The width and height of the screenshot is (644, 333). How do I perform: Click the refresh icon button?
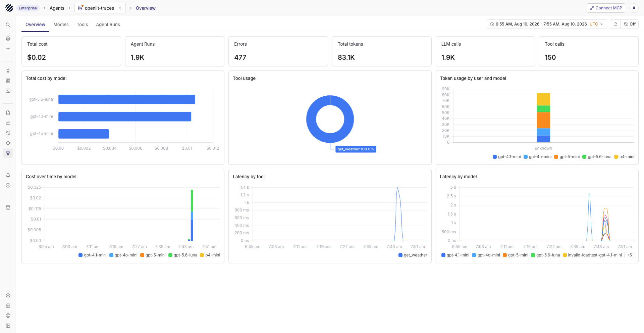(x=615, y=24)
